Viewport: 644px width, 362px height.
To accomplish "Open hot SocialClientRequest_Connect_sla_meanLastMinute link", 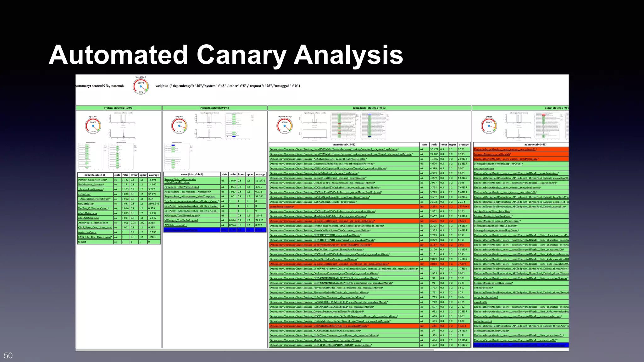I will point(322,221).
